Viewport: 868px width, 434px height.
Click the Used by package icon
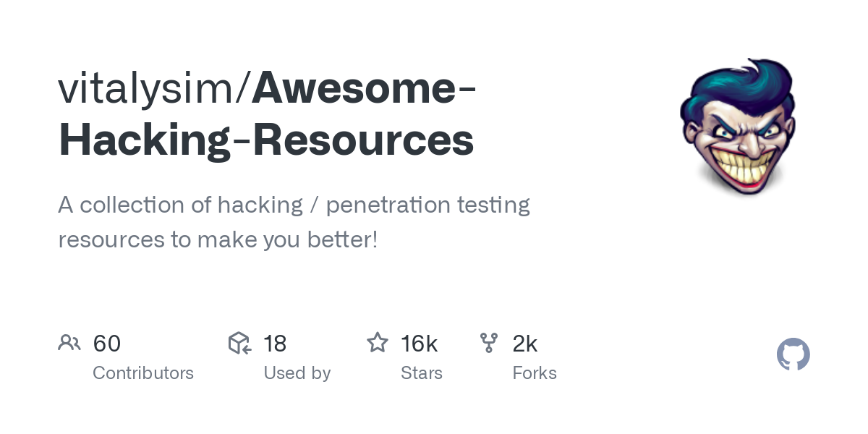(x=239, y=343)
